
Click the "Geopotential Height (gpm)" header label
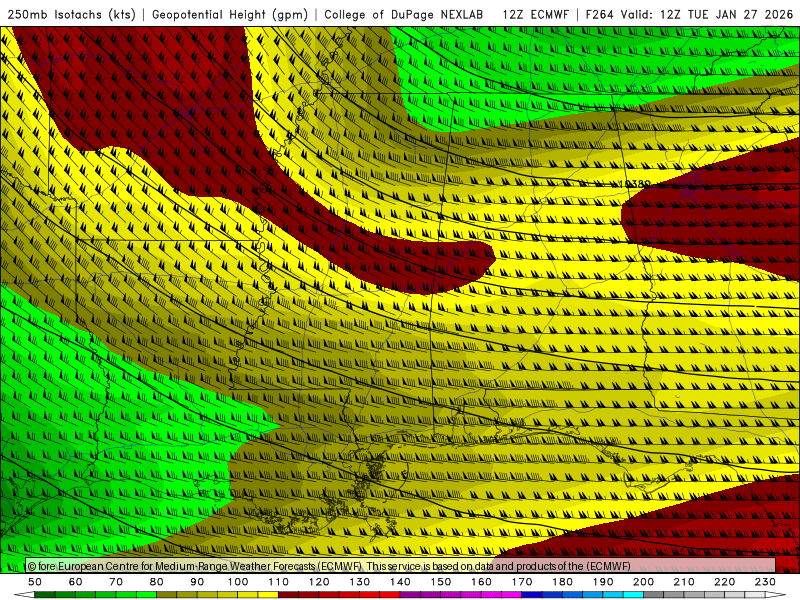click(x=230, y=15)
